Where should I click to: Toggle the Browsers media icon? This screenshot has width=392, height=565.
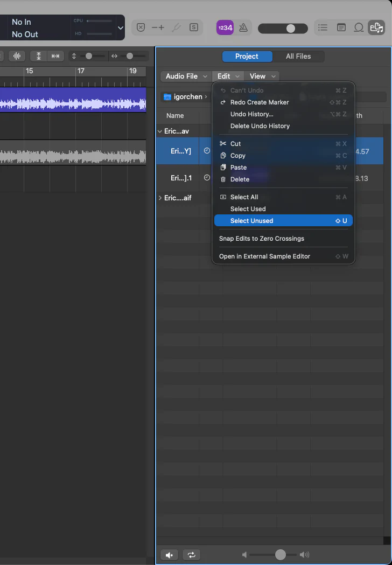pyautogui.click(x=376, y=28)
